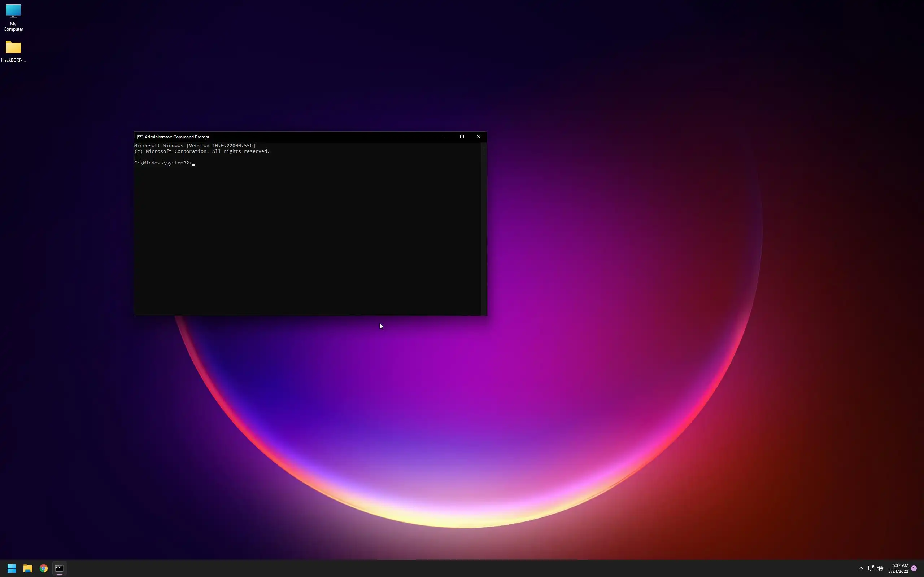924x577 pixels.
Task: Launch File Explorer from the taskbar
Action: click(27, 568)
